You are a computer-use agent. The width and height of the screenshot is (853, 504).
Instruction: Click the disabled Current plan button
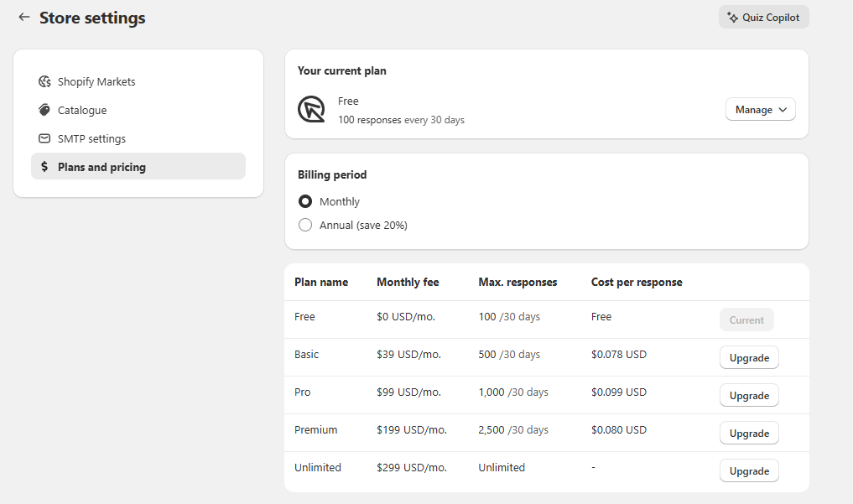[746, 320]
